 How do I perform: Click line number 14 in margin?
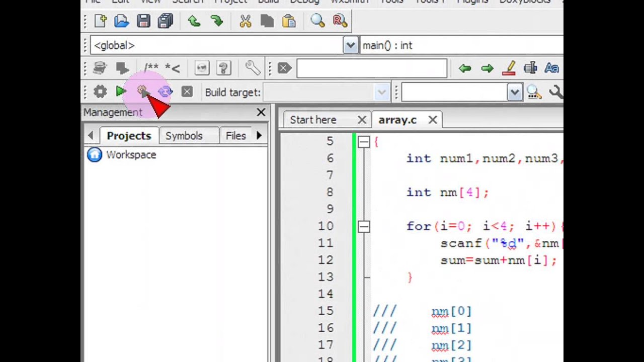(x=326, y=294)
